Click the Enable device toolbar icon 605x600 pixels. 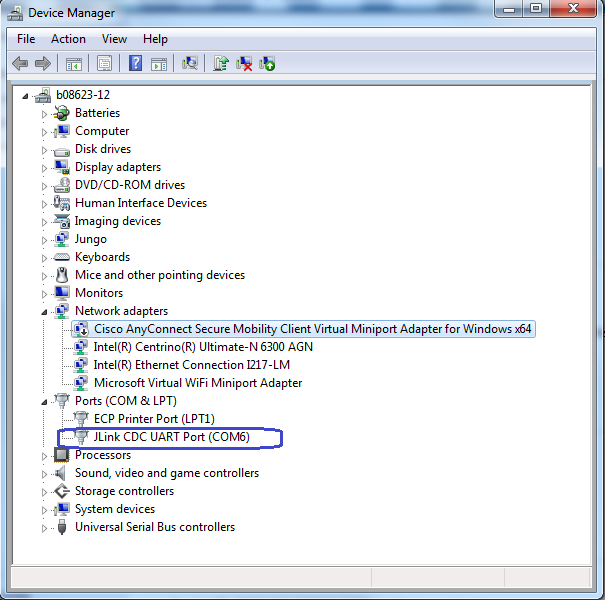click(x=267, y=63)
